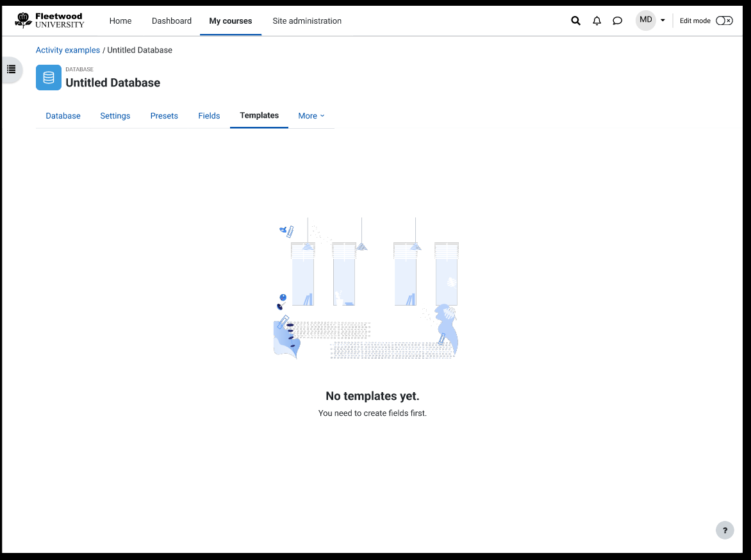Image resolution: width=751 pixels, height=560 pixels.
Task: Open course index drawer icon
Action: tap(12, 69)
